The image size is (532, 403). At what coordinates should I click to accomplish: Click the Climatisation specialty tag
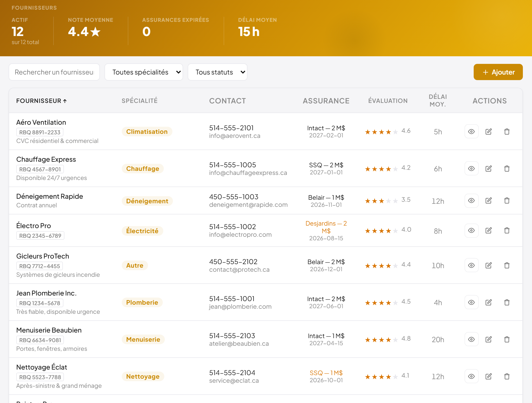[147, 132]
